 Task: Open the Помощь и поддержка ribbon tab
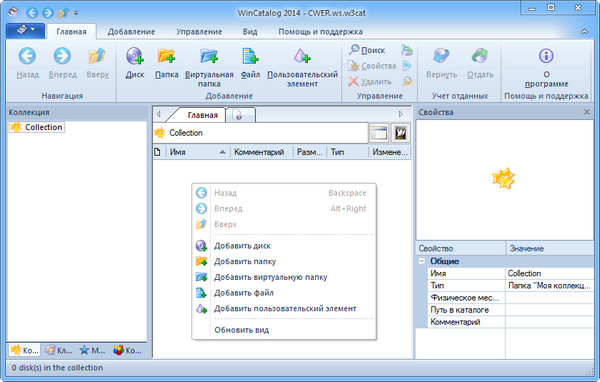(x=320, y=32)
